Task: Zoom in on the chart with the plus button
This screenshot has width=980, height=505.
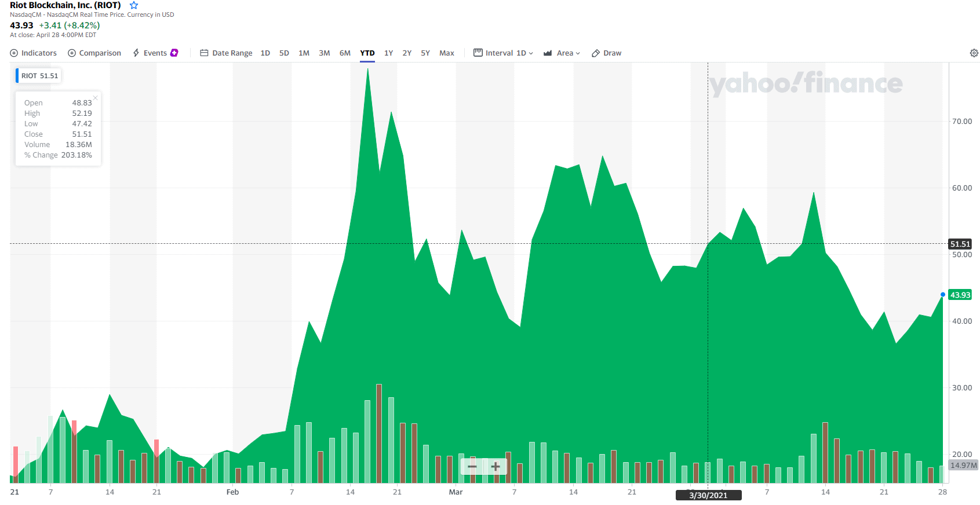Action: pyautogui.click(x=496, y=466)
